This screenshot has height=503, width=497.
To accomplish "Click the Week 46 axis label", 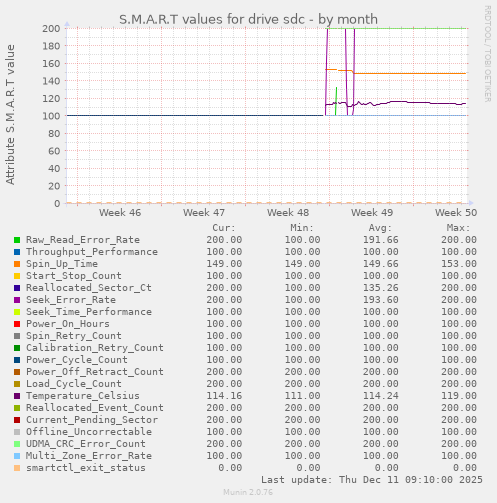I will pyautogui.click(x=120, y=213).
